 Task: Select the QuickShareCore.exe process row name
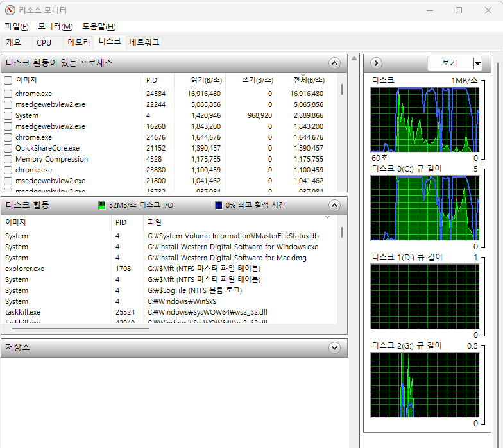47,148
